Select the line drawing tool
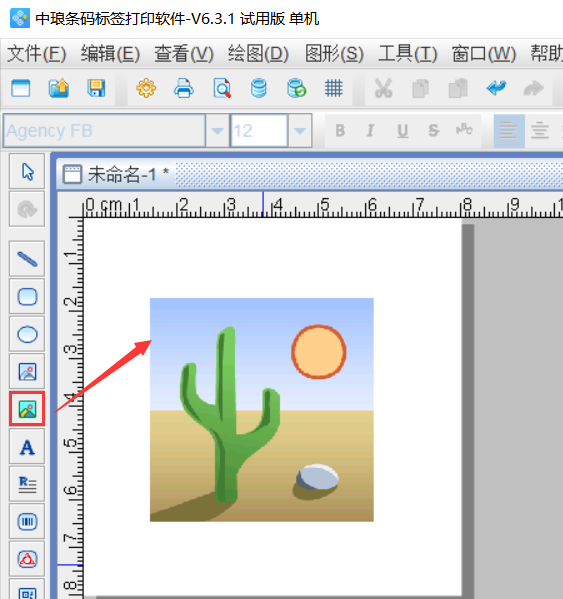The height and width of the screenshot is (599, 563). tap(27, 259)
